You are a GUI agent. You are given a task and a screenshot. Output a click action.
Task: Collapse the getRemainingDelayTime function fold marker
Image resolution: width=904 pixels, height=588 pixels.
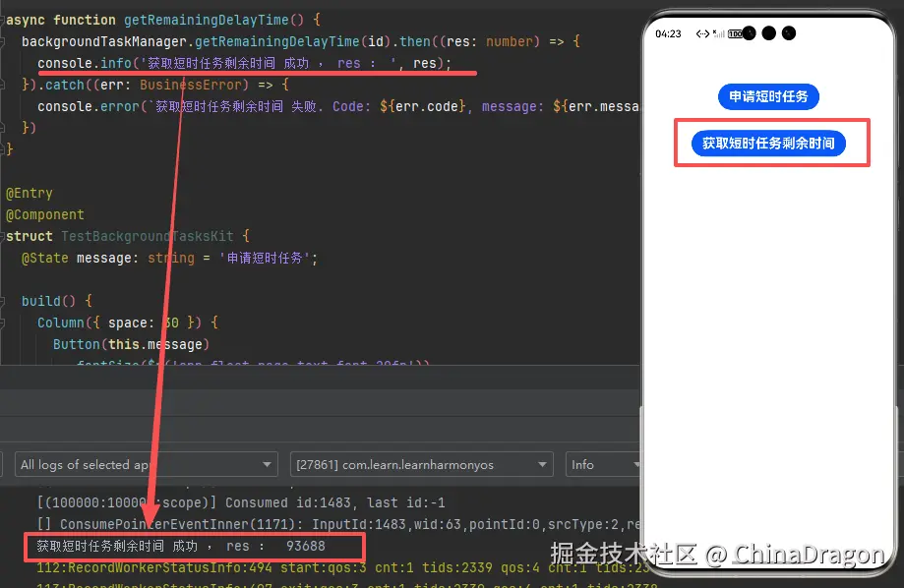(x=2, y=20)
